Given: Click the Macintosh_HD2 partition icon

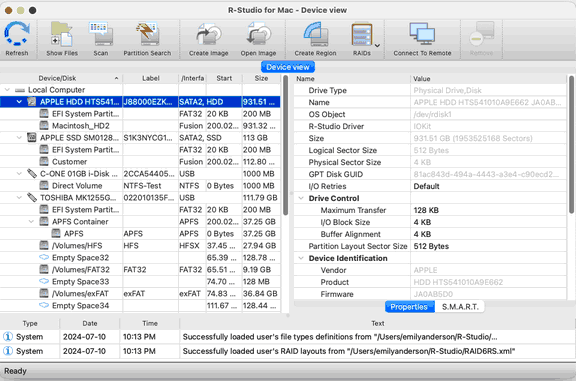Looking at the screenshot, I should click(44, 126).
